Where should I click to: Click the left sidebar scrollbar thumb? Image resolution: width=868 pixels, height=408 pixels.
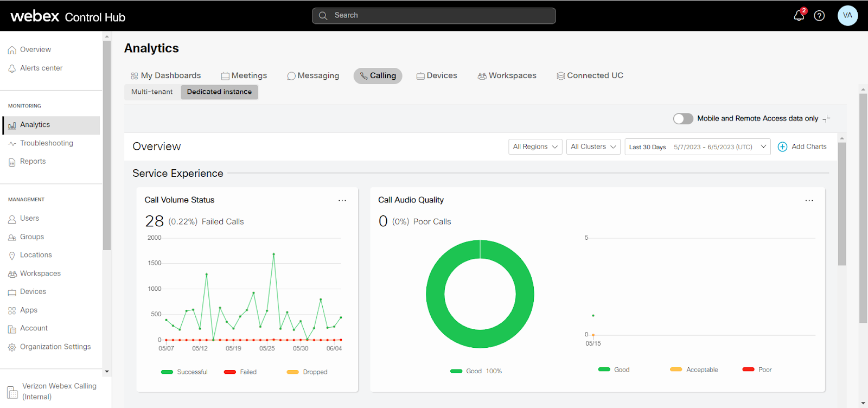pos(107,145)
